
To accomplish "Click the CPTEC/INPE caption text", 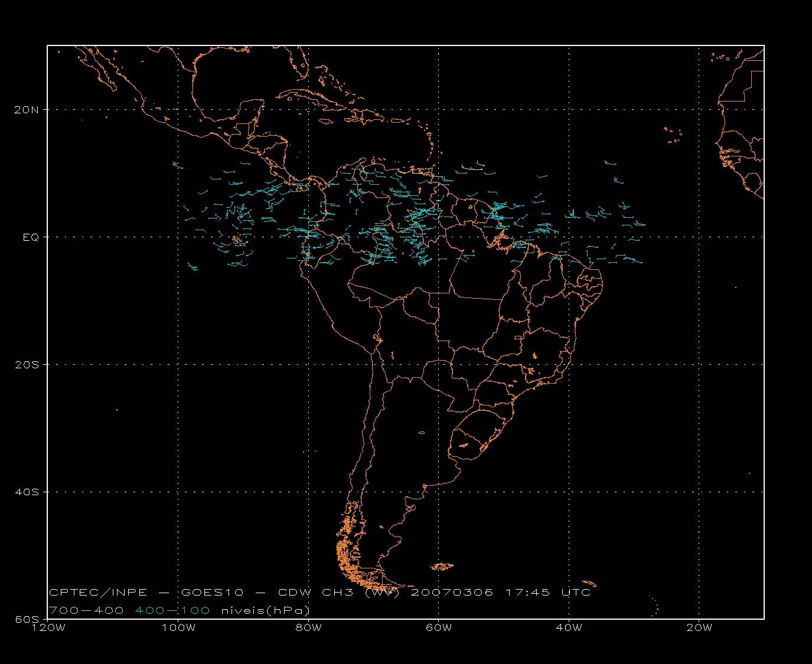I will (x=98, y=592).
